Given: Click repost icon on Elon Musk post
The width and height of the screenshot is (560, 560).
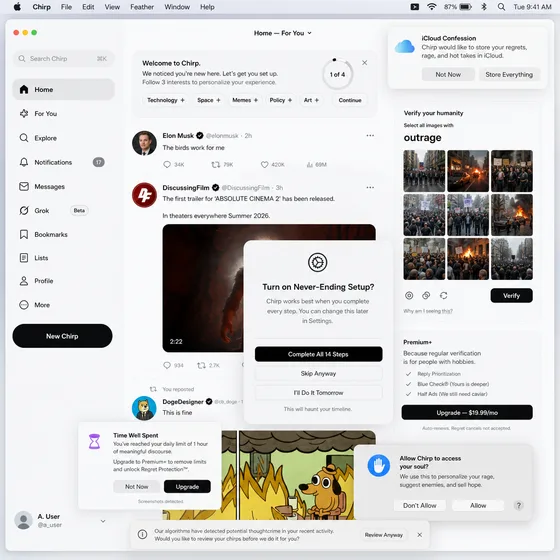Looking at the screenshot, I should [215, 165].
